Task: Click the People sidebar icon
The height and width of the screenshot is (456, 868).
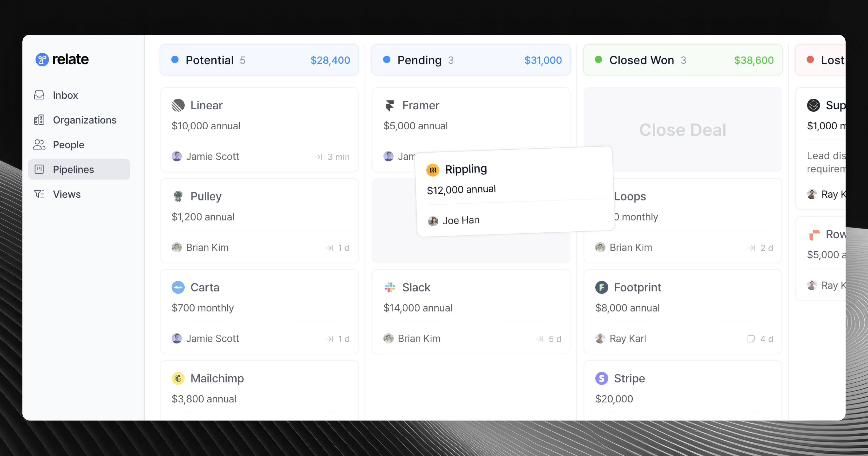Action: coord(39,145)
